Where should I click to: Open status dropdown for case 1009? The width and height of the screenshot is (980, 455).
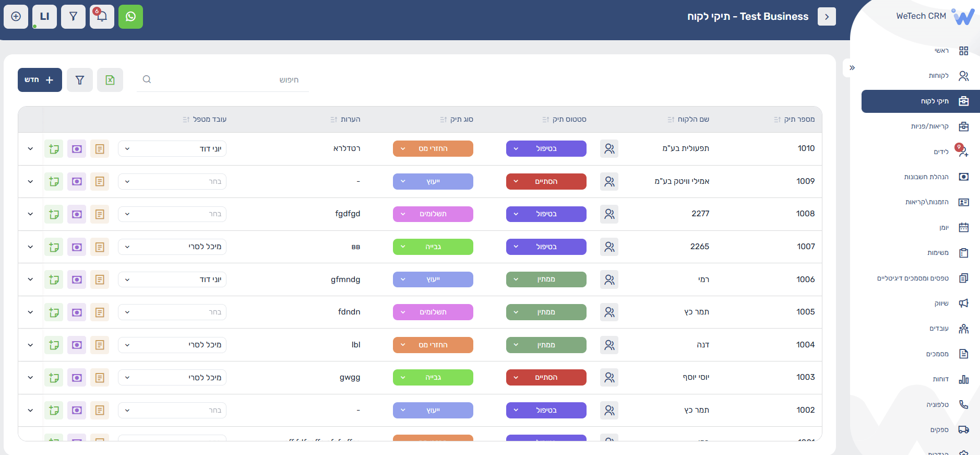click(546, 182)
